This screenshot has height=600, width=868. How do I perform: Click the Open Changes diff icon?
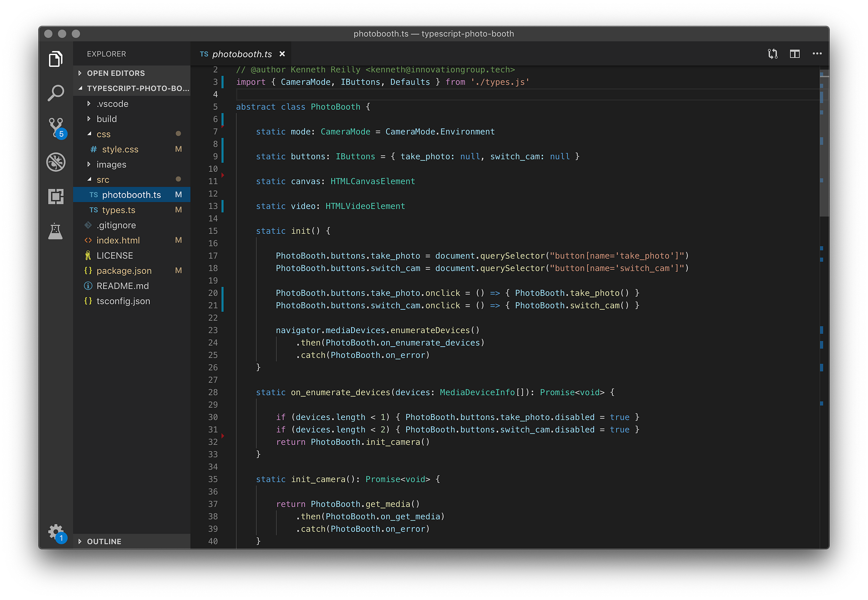772,53
